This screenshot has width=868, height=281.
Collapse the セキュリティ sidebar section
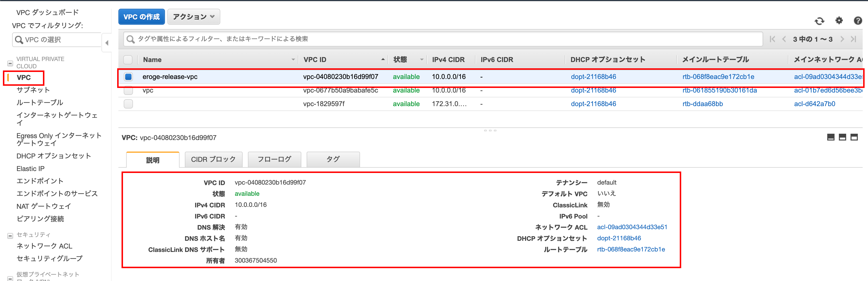(x=10, y=235)
